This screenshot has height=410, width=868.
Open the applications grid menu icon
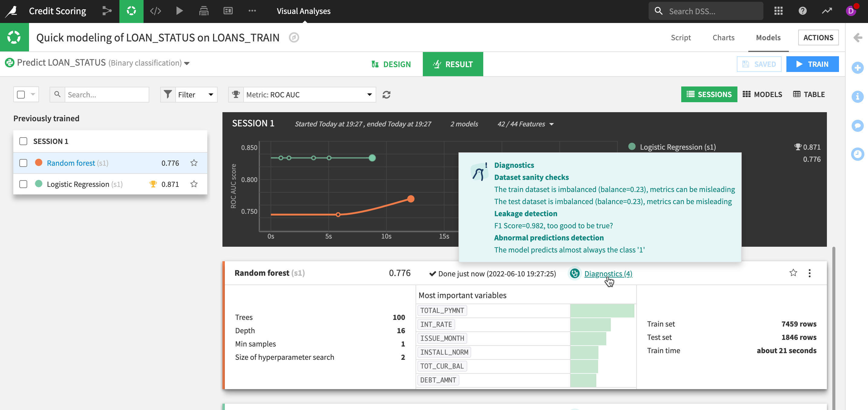(778, 11)
